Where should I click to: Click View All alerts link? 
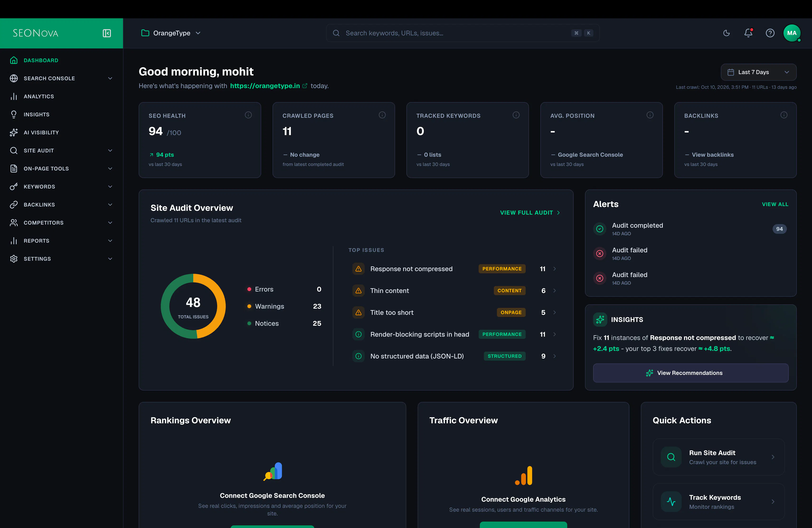[775, 204]
